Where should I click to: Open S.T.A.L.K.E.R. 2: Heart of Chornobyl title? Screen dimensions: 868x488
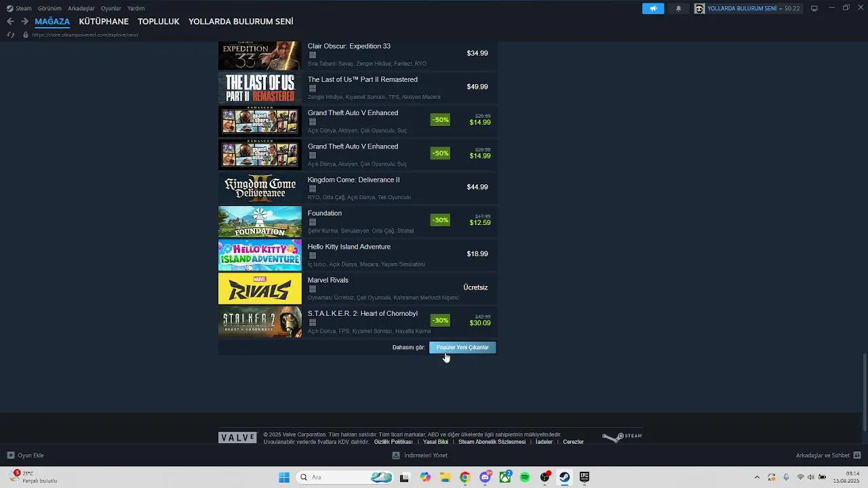pos(363,314)
